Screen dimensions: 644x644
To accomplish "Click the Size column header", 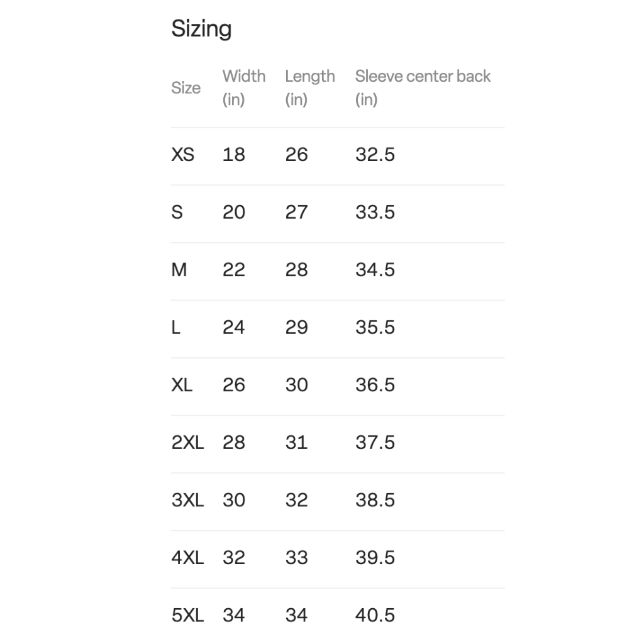I will click(186, 88).
